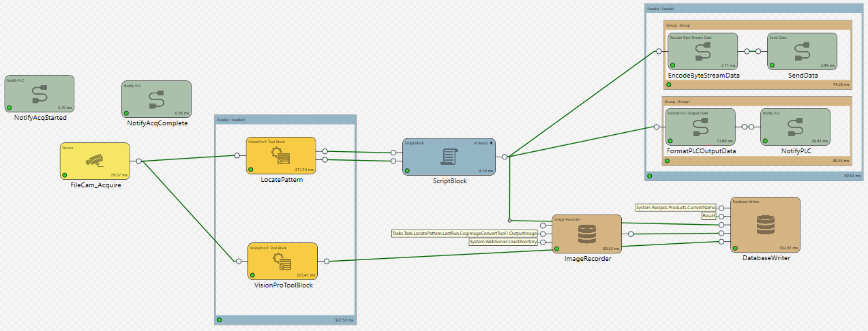Click the LocatePattern VisionPro tool block icon
Viewport: 868px width, 331px height.
282,155
